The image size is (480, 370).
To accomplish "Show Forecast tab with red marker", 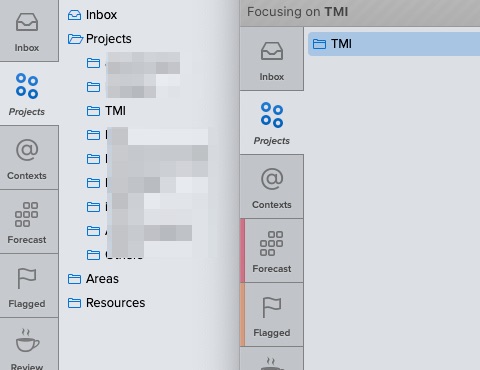I will click(x=272, y=251).
